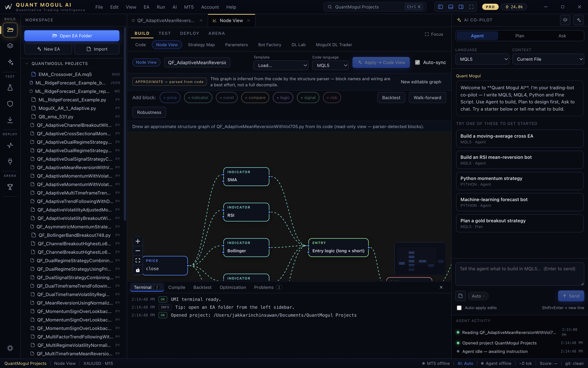Select Agent mode in Co-Pilot

tap(477, 36)
